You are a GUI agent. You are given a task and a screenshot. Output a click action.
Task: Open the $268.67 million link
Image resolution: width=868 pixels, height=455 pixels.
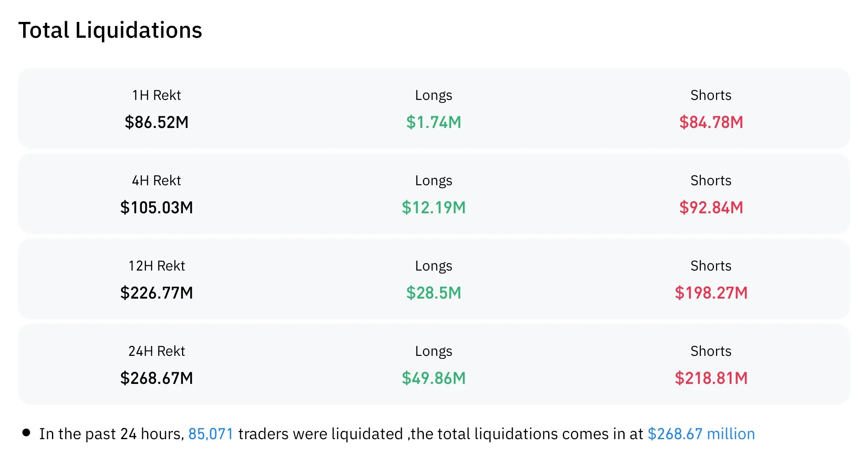[x=701, y=434]
